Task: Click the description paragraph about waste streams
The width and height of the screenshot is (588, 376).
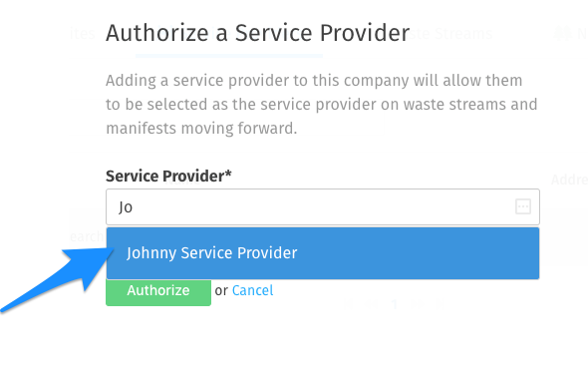Action: [321, 105]
